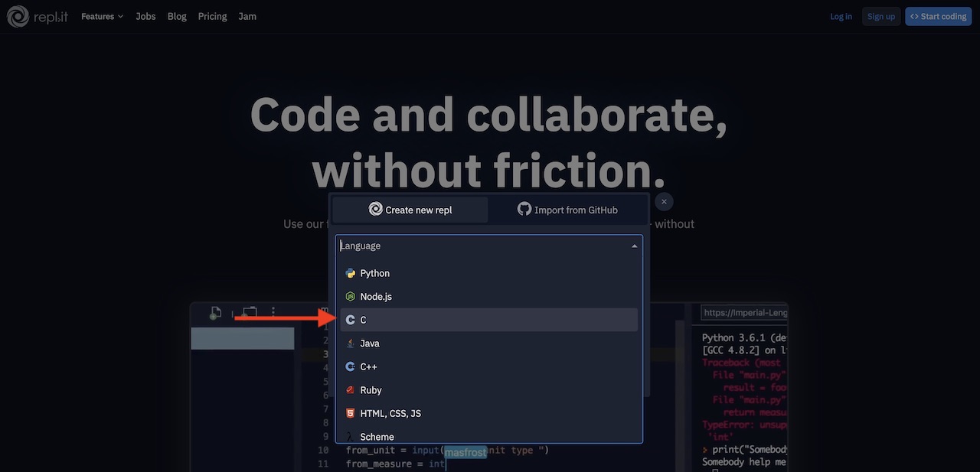The image size is (980, 472).
Task: Click the Python logo icon
Action: coord(350,273)
